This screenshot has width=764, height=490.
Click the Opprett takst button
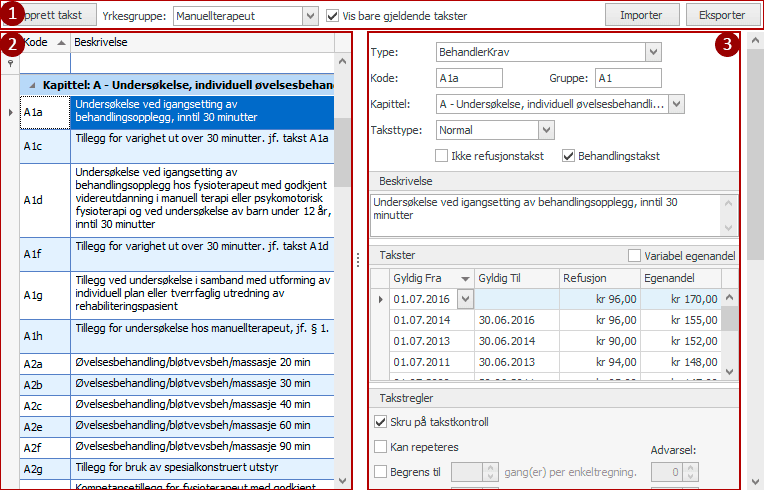click(x=50, y=15)
